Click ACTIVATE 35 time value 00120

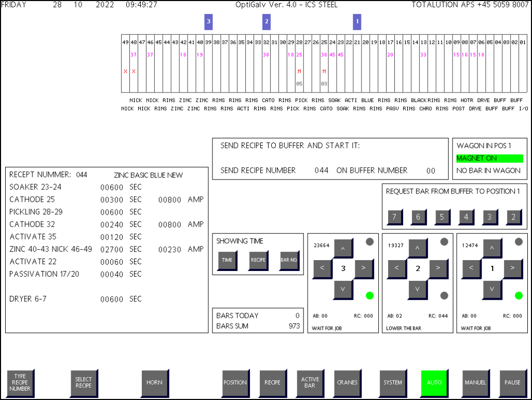click(112, 237)
